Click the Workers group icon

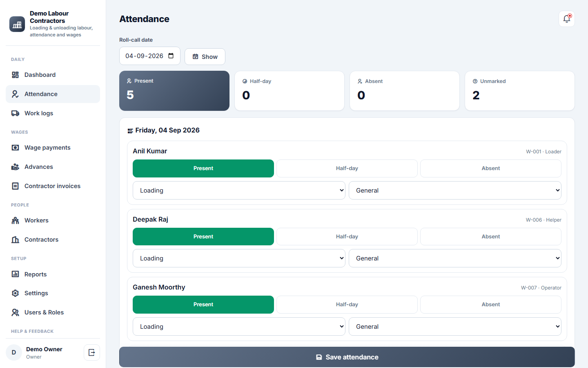(15, 220)
